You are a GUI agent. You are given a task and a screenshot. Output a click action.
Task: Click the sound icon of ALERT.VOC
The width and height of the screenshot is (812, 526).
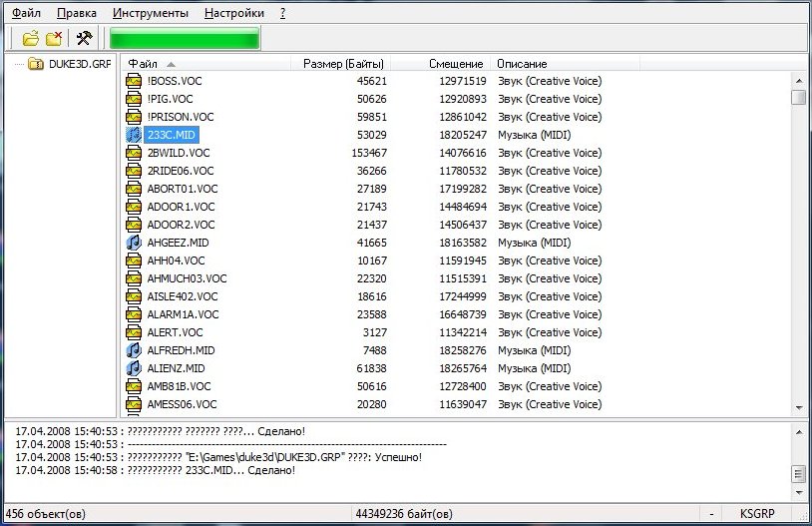[134, 332]
